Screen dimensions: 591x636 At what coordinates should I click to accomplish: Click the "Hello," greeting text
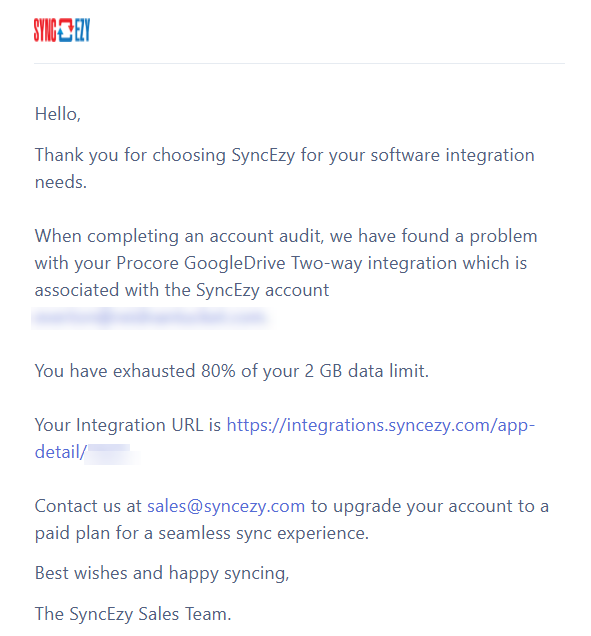(x=58, y=114)
